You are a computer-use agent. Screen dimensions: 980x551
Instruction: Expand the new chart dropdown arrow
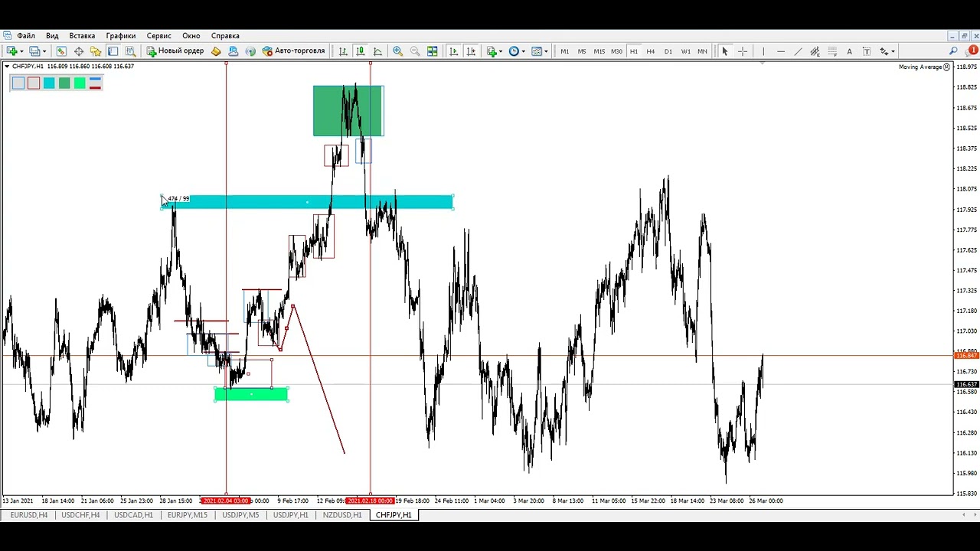21,51
